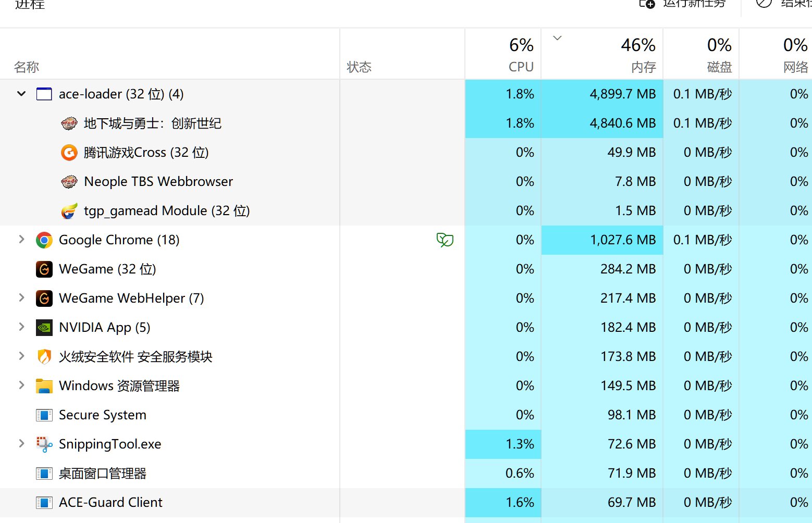812x523 pixels.
Task: Click the 运行新任务 button
Action: [x=683, y=4]
